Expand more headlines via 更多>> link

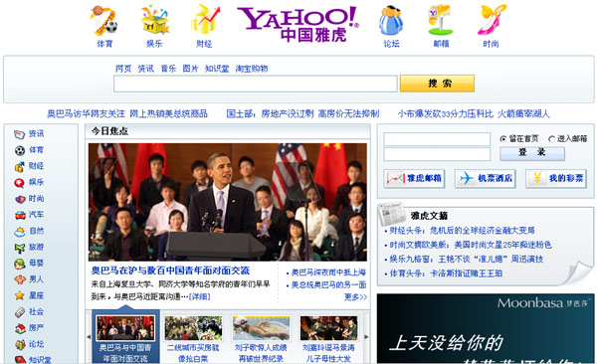point(355,297)
